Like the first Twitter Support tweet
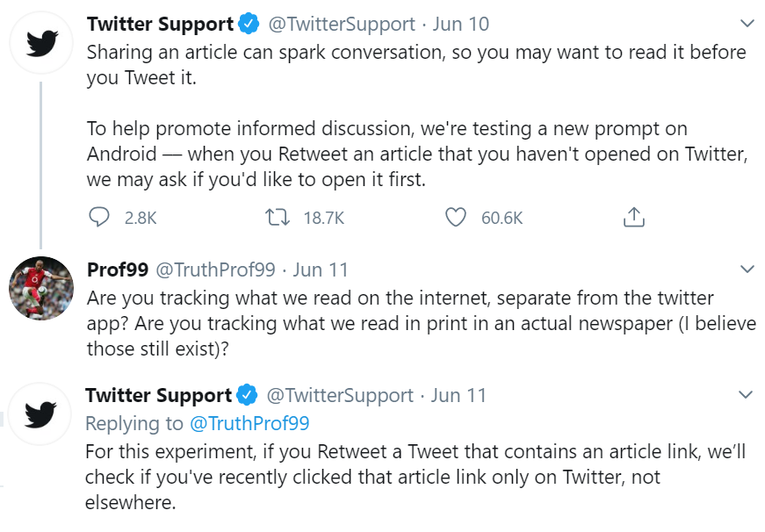765x532 pixels. (456, 217)
